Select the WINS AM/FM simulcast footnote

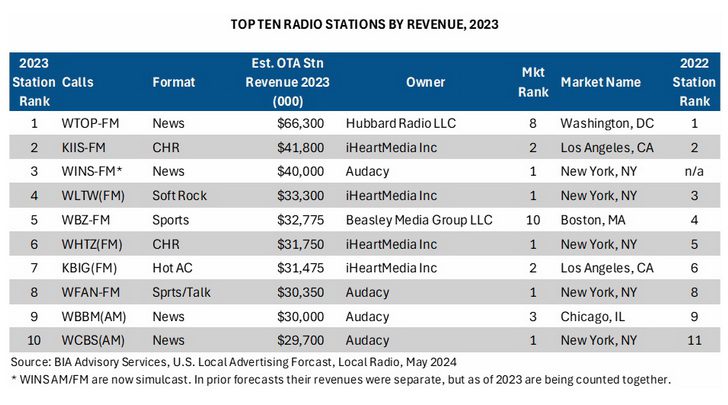[341, 380]
